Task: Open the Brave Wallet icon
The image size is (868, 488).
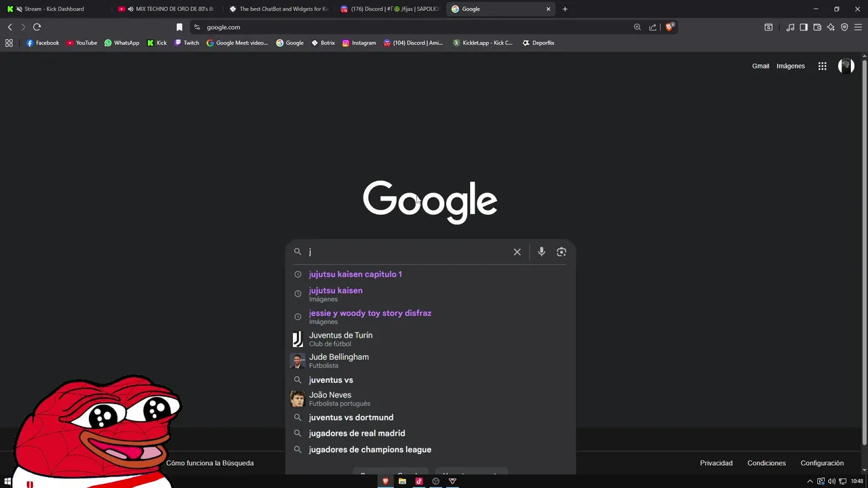Action: pyautogui.click(x=817, y=27)
